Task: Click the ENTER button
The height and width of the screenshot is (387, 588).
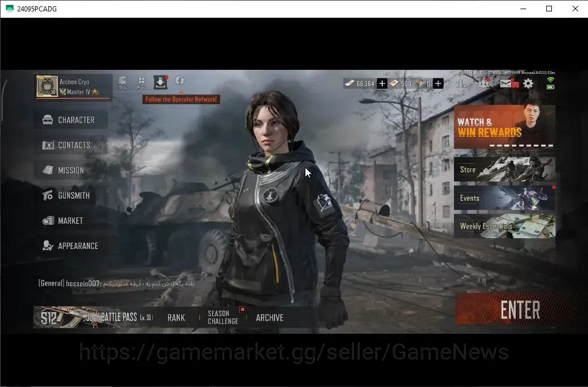Action: (x=520, y=310)
